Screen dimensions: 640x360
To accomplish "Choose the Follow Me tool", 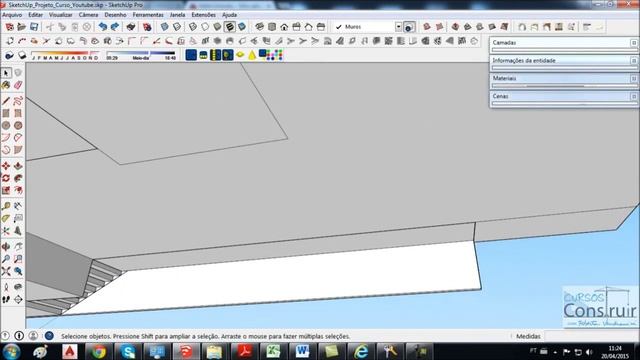I will point(18,178).
